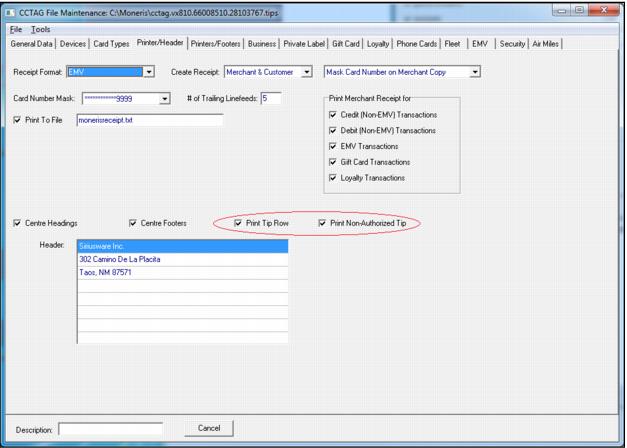Open the File menu

tap(16, 30)
